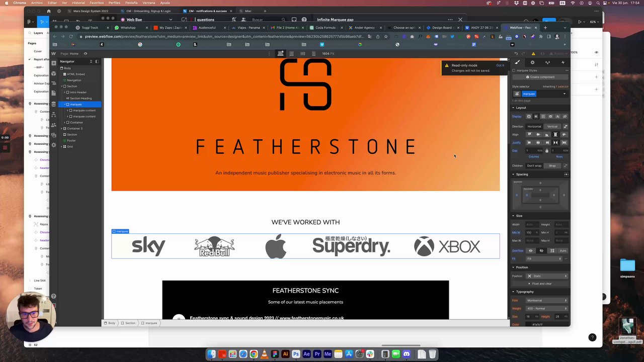The width and height of the screenshot is (644, 362).
Task: Open the Fit Fill dropdown
Action: pos(543,258)
